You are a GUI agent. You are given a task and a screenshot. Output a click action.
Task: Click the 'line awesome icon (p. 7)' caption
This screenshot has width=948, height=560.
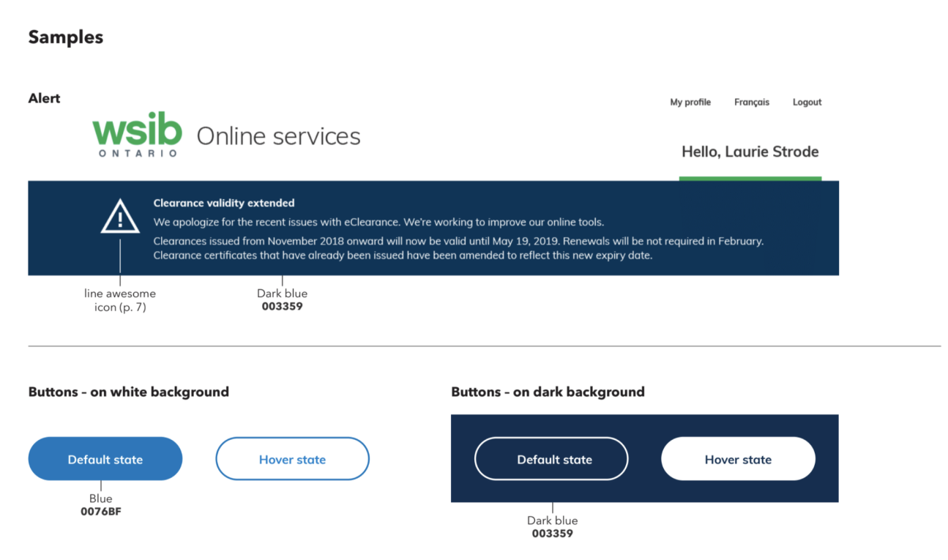pos(120,300)
